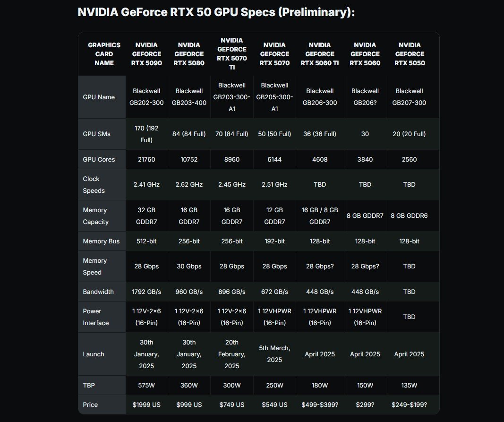Select the "30 Gbps" memory speed cell
Screen dimensions: 504x422
click(x=189, y=266)
